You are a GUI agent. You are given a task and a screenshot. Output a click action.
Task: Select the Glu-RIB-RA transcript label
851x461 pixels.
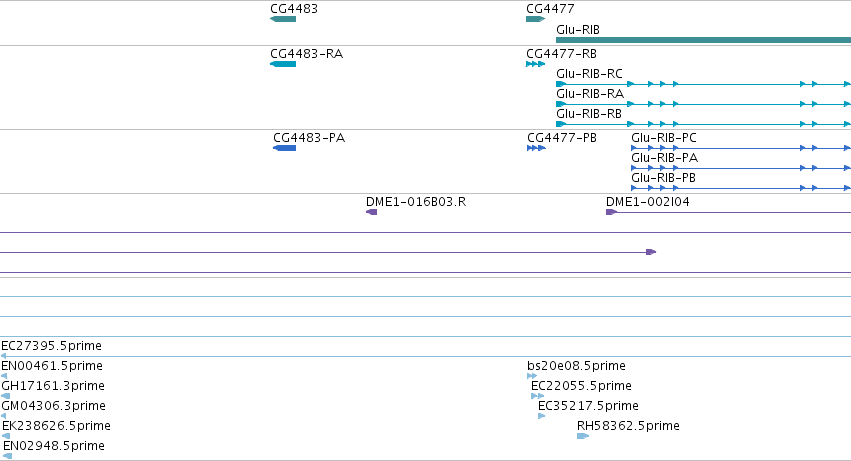pos(590,94)
